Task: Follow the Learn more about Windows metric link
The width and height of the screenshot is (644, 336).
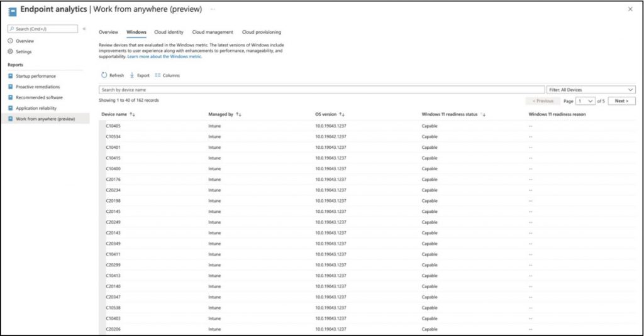Action: (x=164, y=57)
